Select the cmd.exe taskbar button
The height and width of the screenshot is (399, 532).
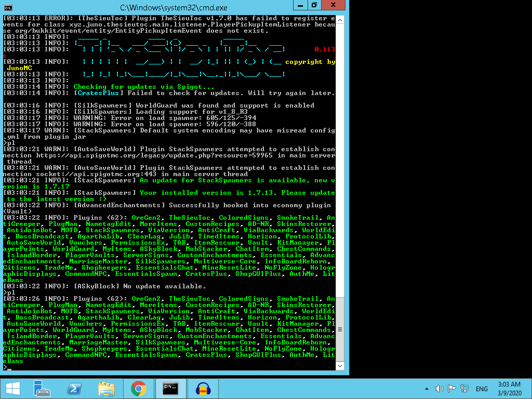tap(170, 389)
